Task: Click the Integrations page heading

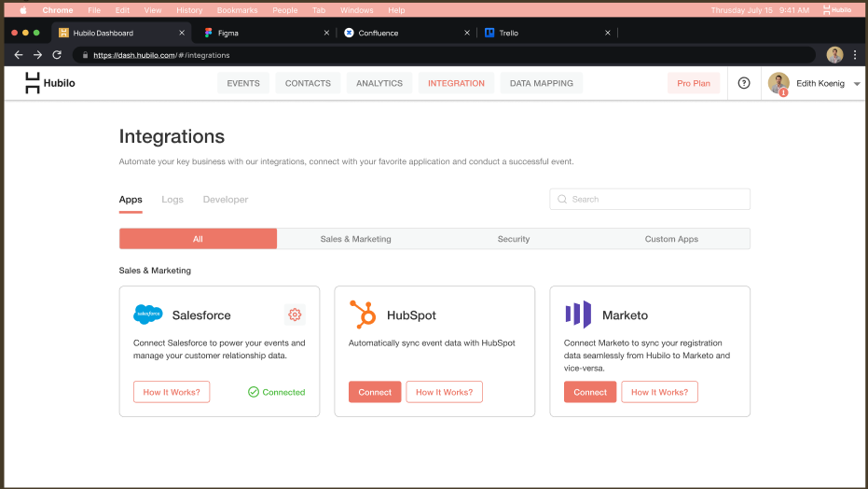Action: [172, 136]
